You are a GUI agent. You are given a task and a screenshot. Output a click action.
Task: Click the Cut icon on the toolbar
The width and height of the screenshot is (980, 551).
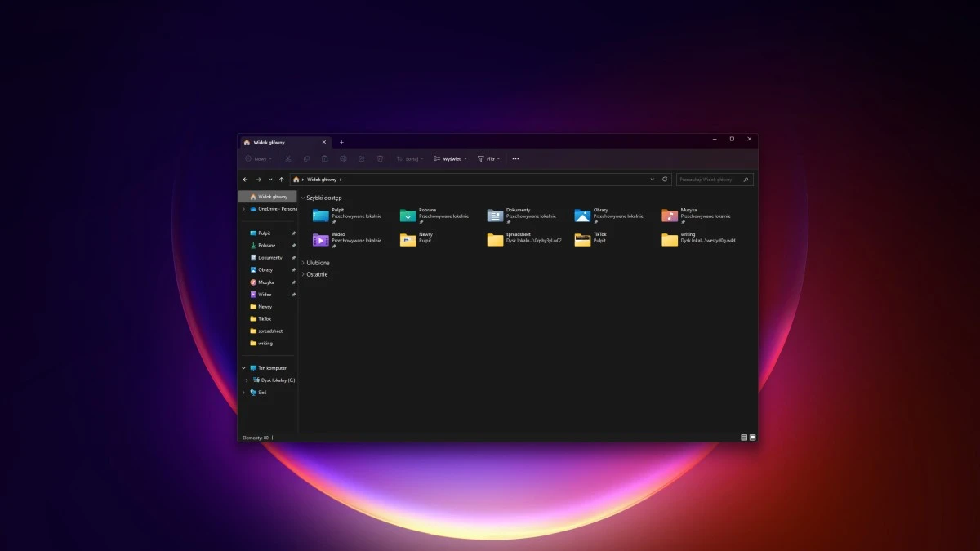[287, 158]
